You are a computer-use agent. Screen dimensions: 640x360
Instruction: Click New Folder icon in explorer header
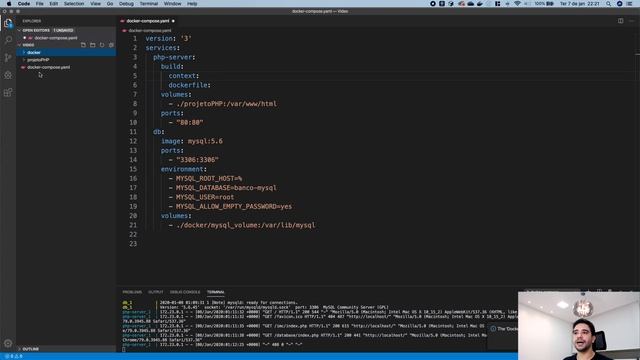(93, 45)
